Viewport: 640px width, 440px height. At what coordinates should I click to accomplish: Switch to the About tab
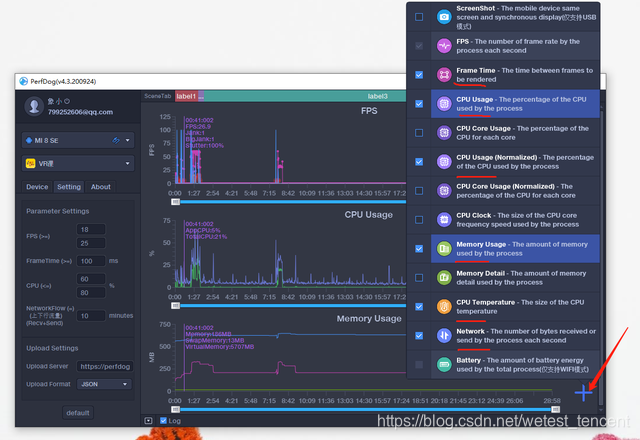(100, 187)
